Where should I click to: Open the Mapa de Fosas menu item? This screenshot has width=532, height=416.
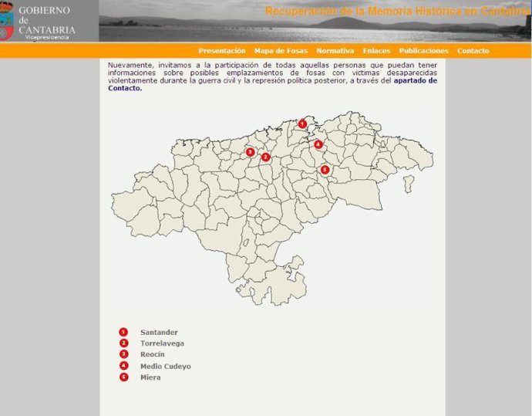point(281,51)
